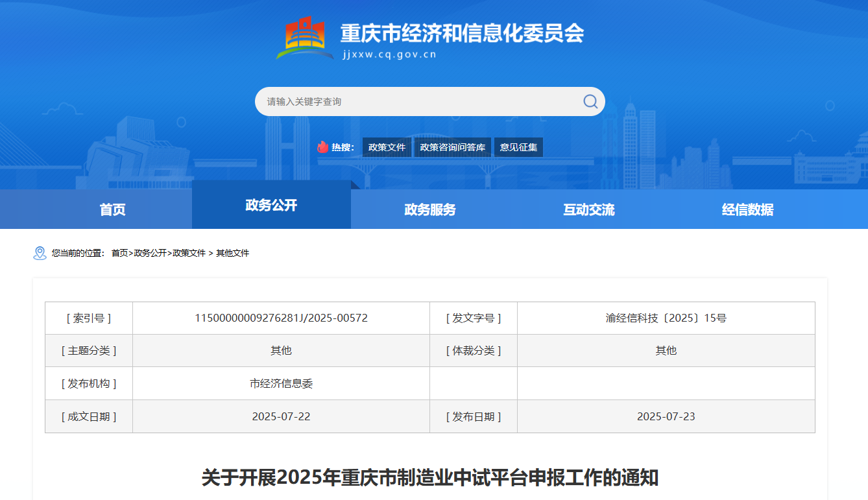868x500 pixels.
Task: Click the 其他文件 breadcrumb link
Action: click(232, 253)
